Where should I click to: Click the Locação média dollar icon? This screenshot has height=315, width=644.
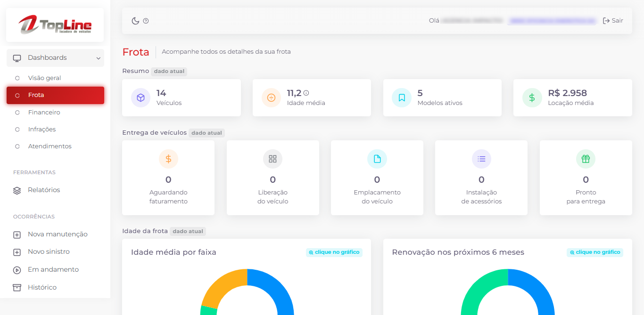pos(532,98)
